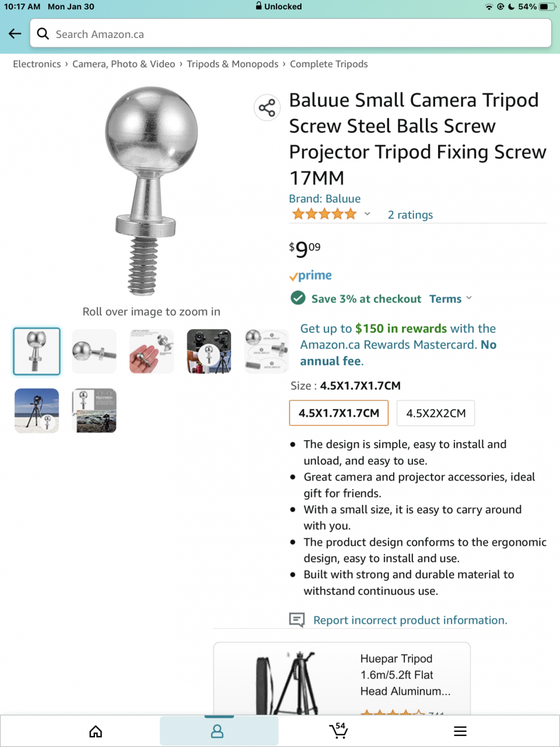560x747 pixels.
Task: Select the hand-holding-screw thumbnail image
Action: [x=152, y=351]
